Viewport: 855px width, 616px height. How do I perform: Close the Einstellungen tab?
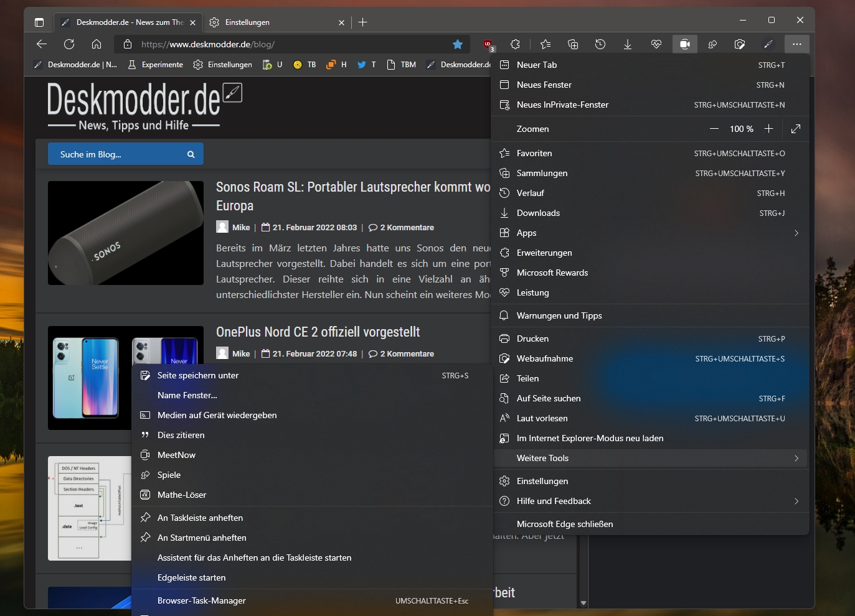341,22
